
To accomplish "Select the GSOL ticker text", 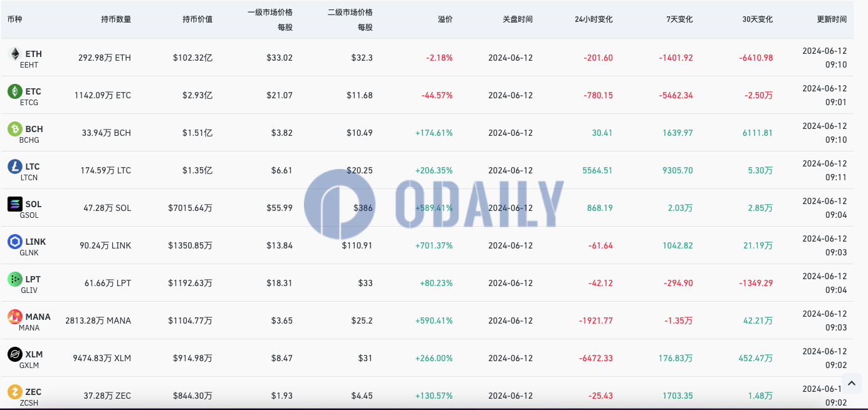I will [x=29, y=215].
